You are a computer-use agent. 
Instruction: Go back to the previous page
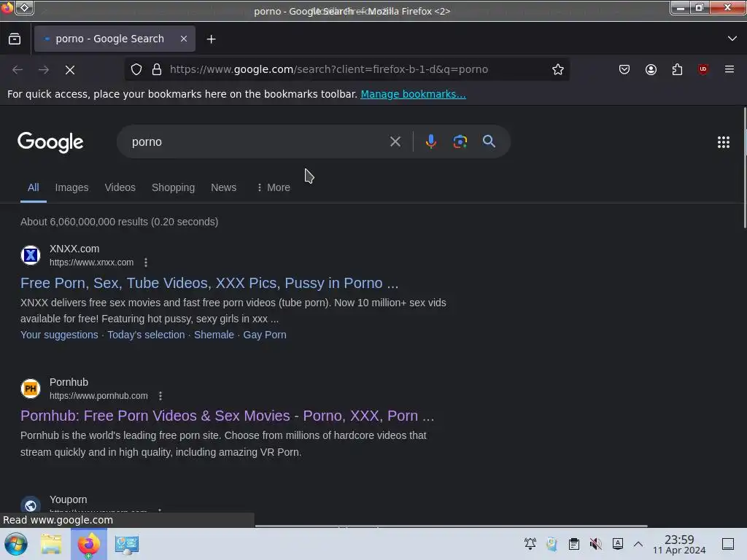[x=18, y=70]
